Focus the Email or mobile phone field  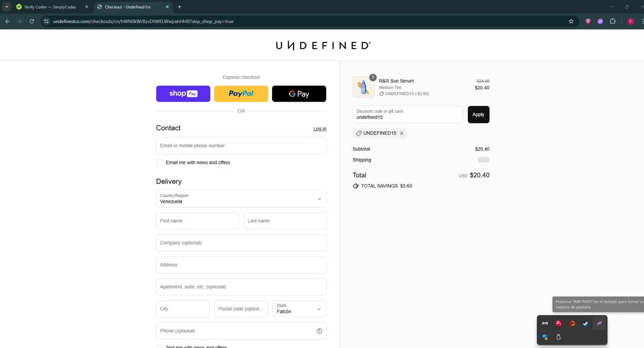coord(241,145)
